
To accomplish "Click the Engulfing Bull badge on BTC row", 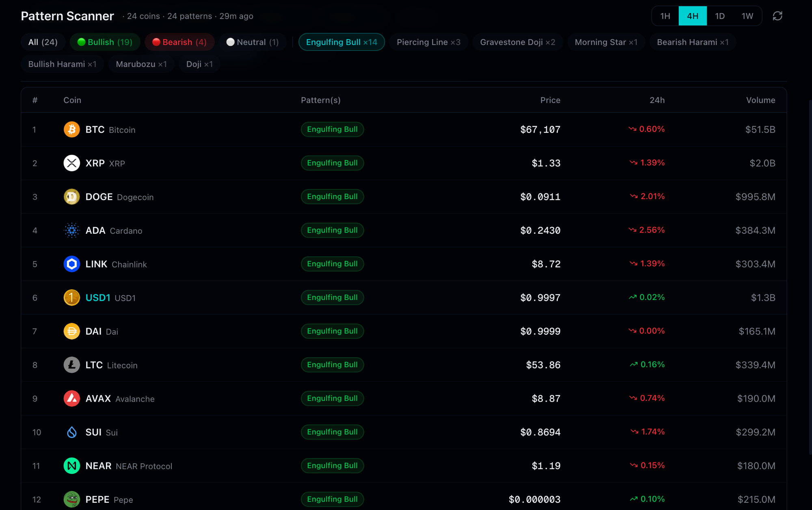I will [332, 129].
